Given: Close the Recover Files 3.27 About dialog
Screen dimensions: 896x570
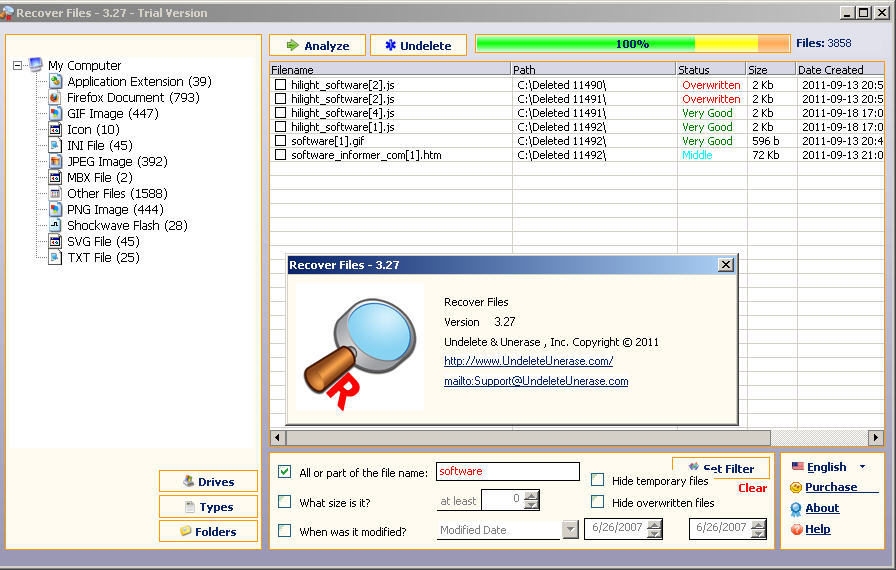Looking at the screenshot, I should pos(726,264).
